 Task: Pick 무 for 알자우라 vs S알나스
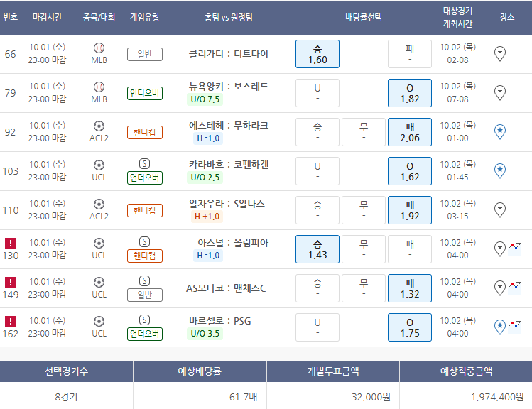tap(364, 210)
